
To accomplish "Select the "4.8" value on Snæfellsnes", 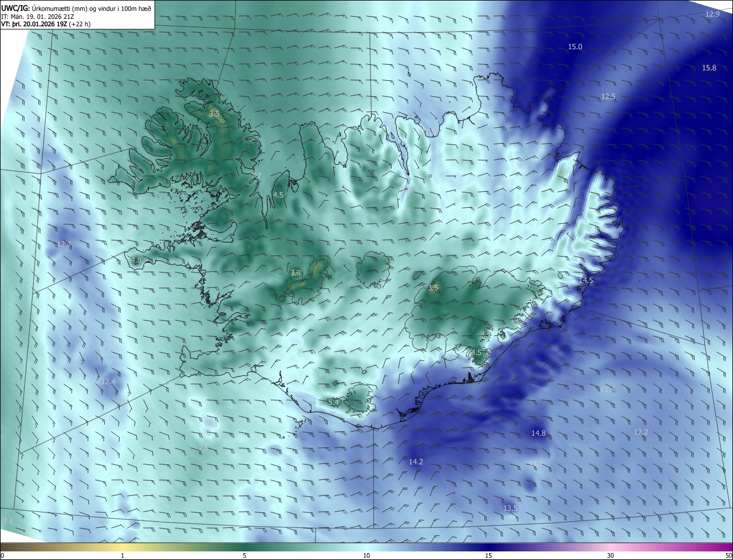I will (x=136, y=261).
